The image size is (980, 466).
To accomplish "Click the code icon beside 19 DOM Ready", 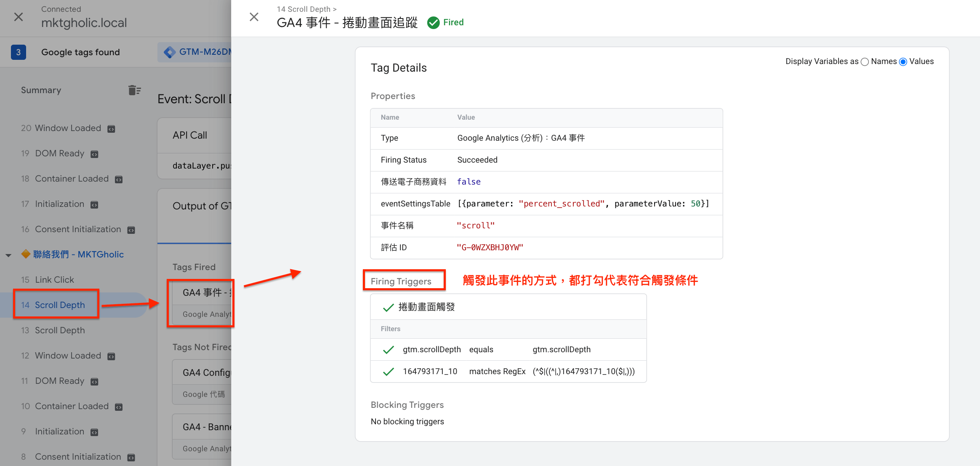I will (94, 154).
